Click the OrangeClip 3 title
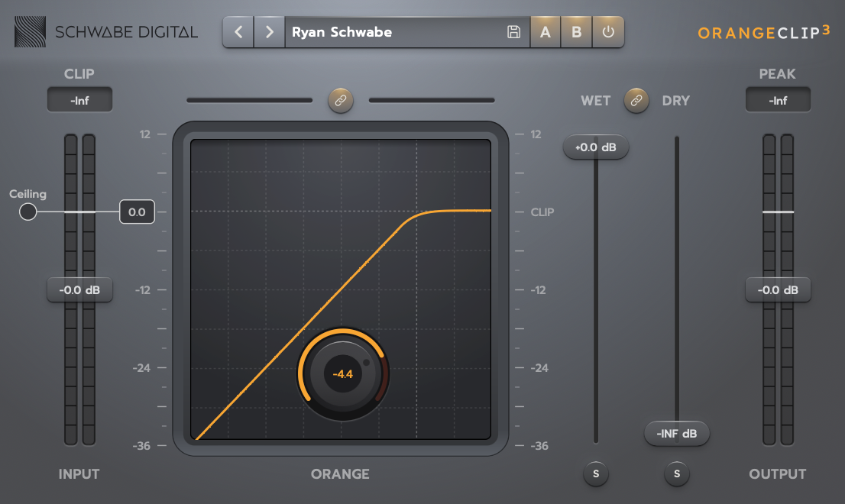 763,32
